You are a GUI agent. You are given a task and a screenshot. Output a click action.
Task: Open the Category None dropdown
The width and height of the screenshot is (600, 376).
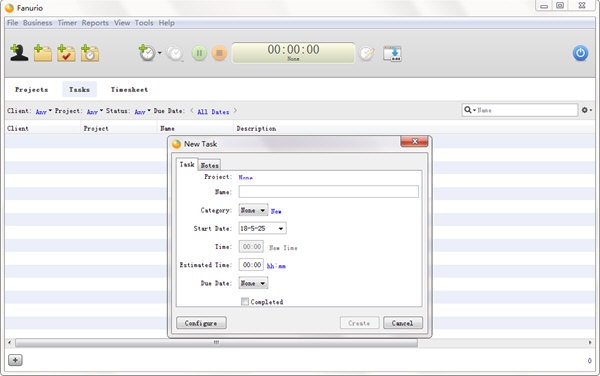pyautogui.click(x=253, y=210)
